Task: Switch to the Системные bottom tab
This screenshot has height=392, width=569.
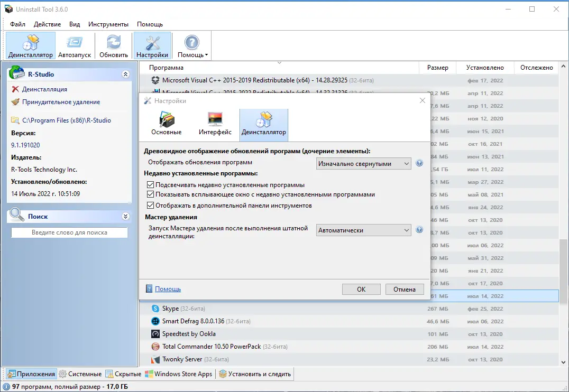Action: click(80, 374)
